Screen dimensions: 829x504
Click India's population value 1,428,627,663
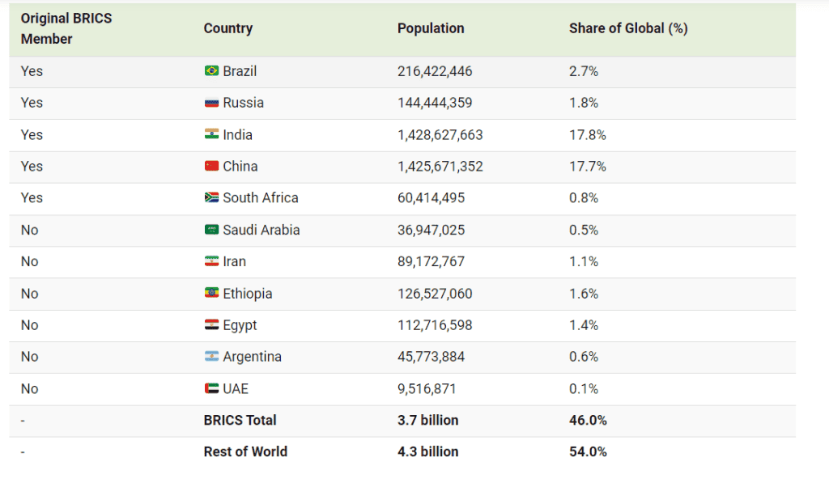440,135
